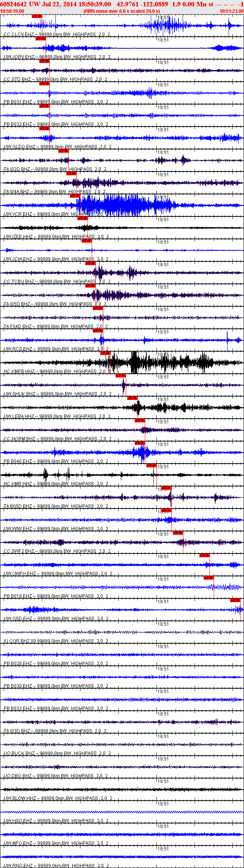The width and height of the screenshot is (244, 868).
Task: Click the red pick flag on UW IZEE trace
Action: (83, 218)
